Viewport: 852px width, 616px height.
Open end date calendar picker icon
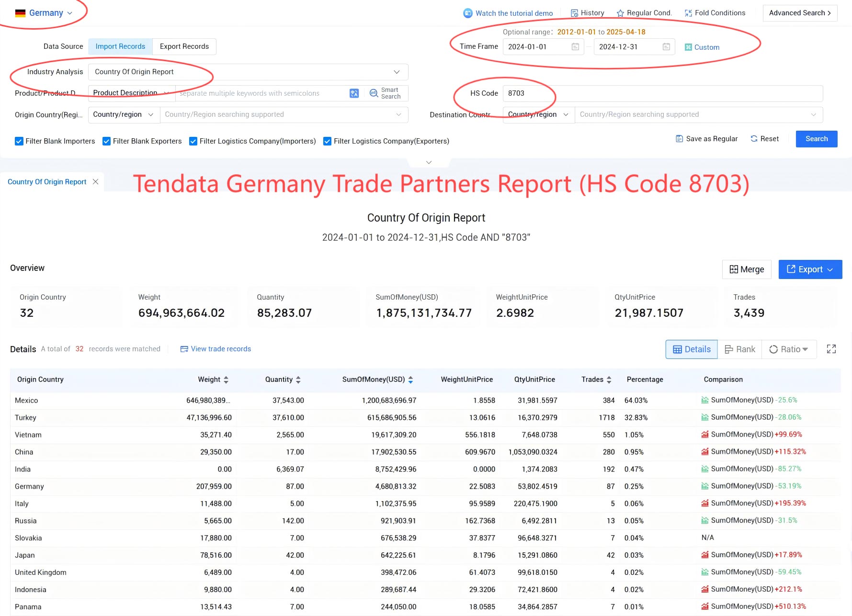pyautogui.click(x=666, y=47)
